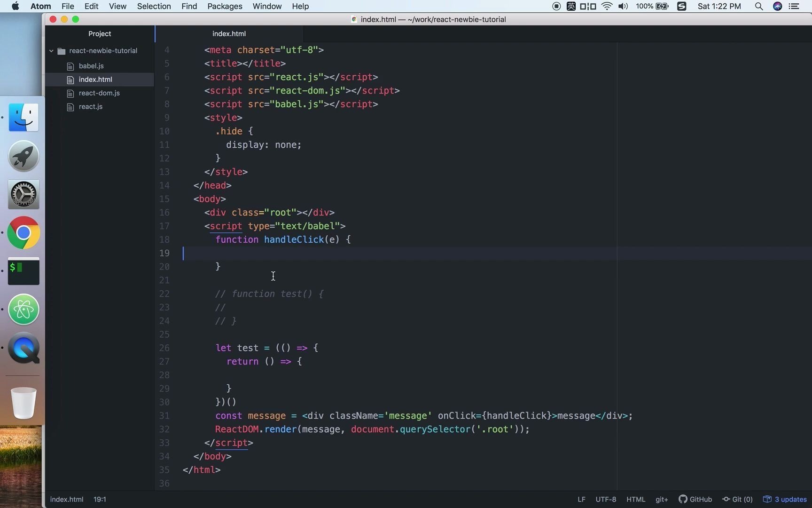Click the screen recording indicator in menu bar
812x508 pixels.
[556, 6]
